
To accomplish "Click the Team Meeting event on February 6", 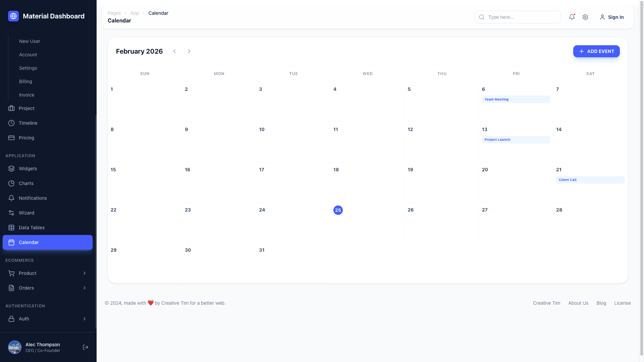I will pos(516,99).
